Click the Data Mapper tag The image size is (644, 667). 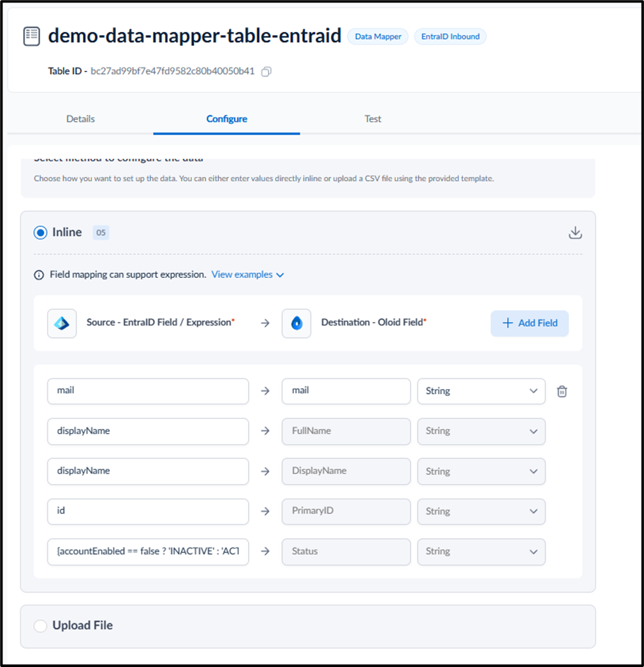click(x=377, y=36)
